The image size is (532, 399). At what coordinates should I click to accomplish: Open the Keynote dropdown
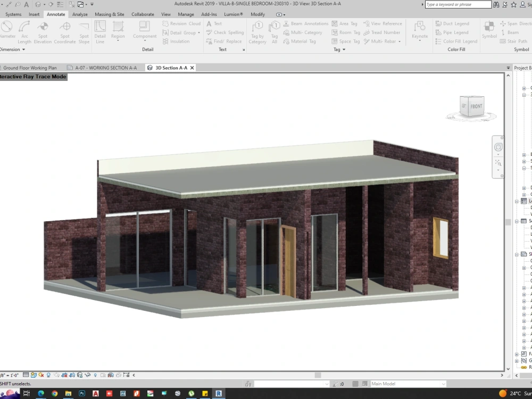pyautogui.click(x=420, y=41)
